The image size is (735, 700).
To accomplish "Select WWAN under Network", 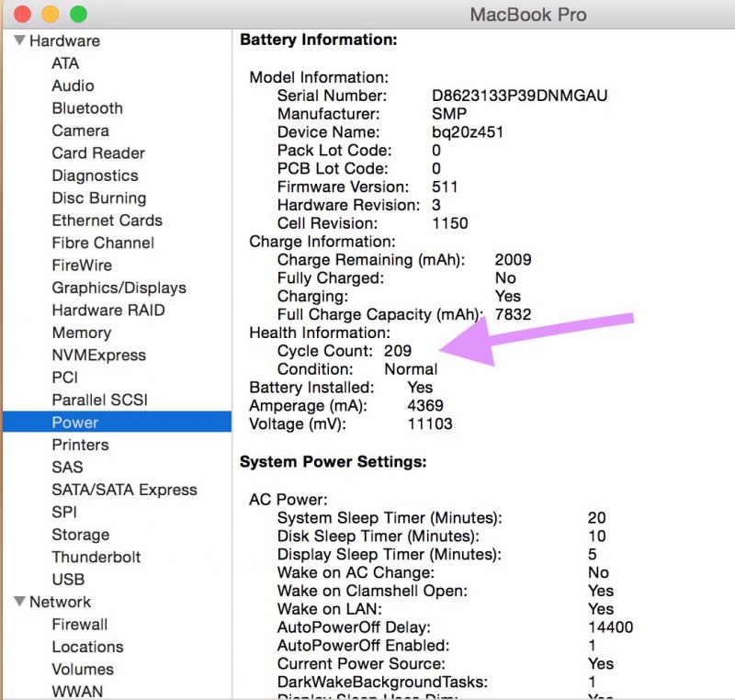I will pyautogui.click(x=77, y=692).
